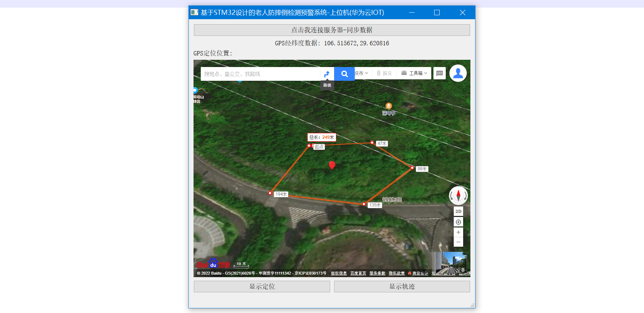Viewport: 644px width, 313px height.
Task: Click the 194米 route node
Action: pos(270,193)
